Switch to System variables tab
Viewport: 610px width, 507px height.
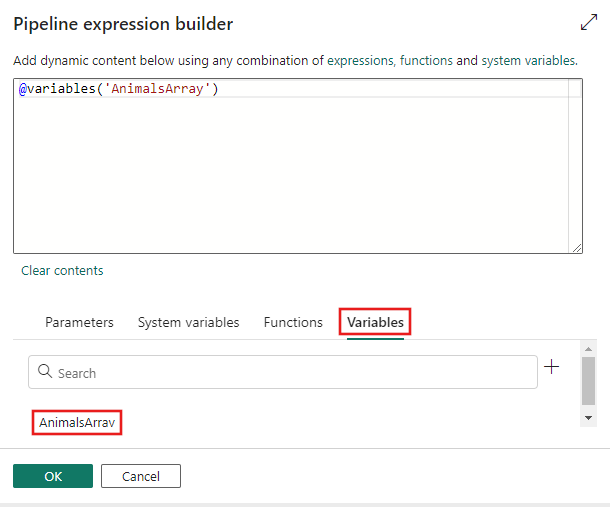click(189, 323)
